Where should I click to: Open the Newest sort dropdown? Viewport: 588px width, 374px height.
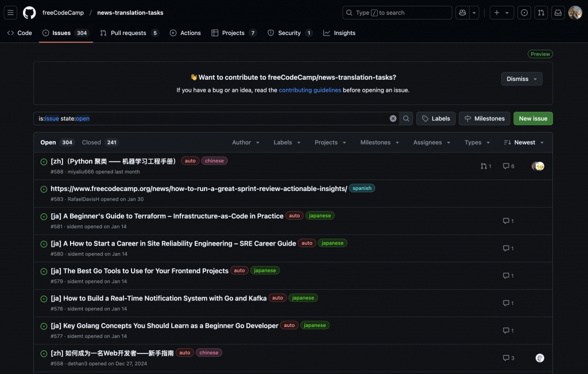[524, 142]
